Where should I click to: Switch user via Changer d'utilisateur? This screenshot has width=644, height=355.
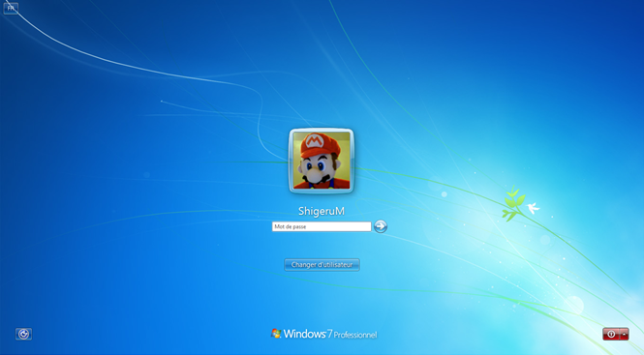322,265
